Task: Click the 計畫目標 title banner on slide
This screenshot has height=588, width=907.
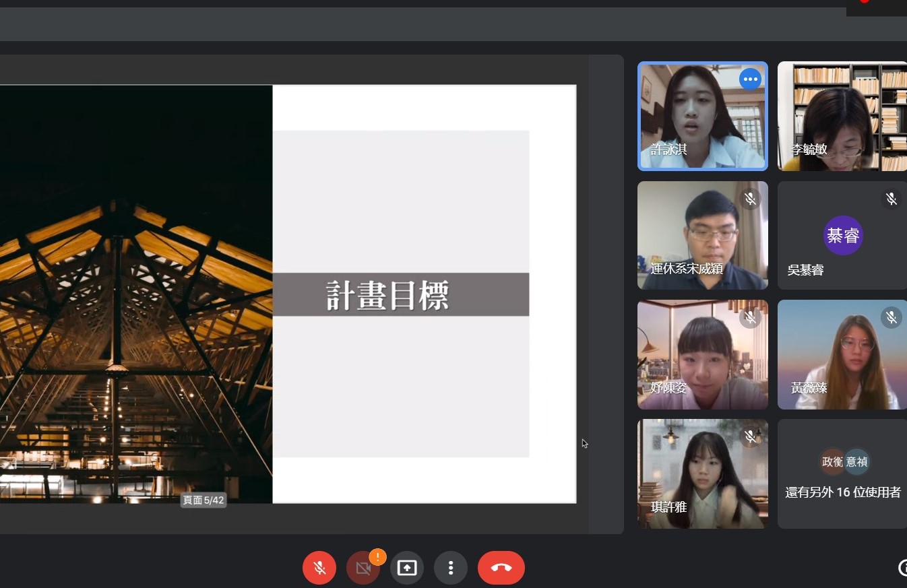Action: click(x=400, y=295)
